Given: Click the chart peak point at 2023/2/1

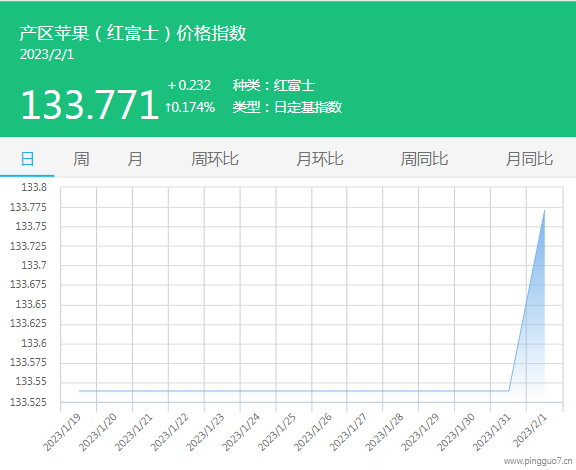Looking at the screenshot, I should coord(544,211).
